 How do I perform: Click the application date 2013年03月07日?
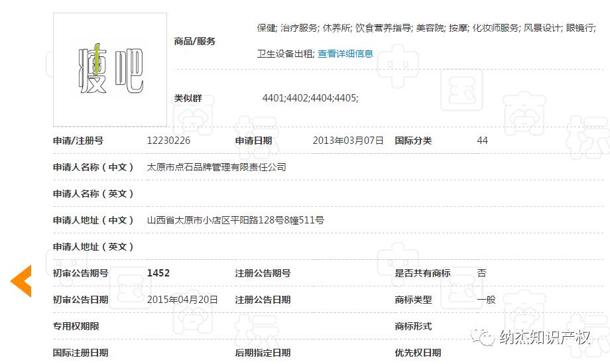348,141
